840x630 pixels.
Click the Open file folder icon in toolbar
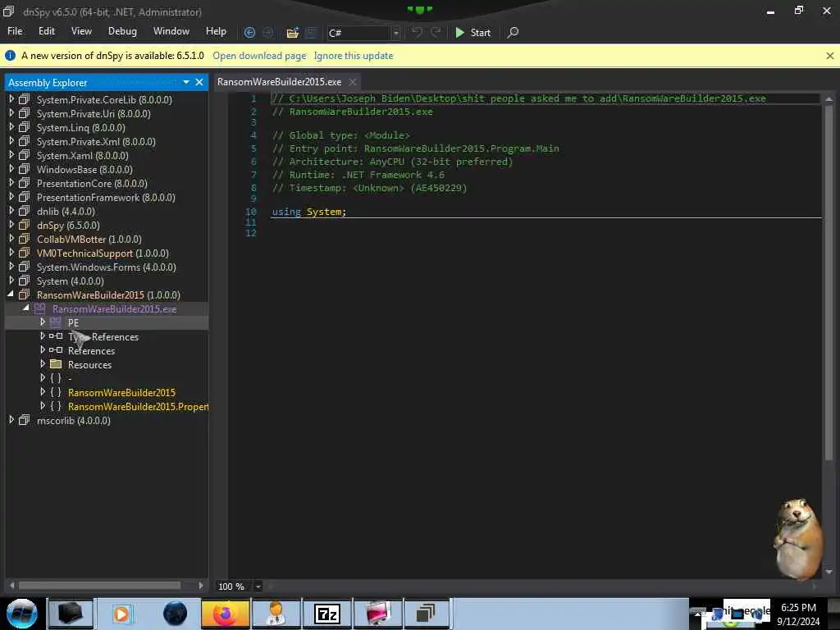pyautogui.click(x=292, y=33)
